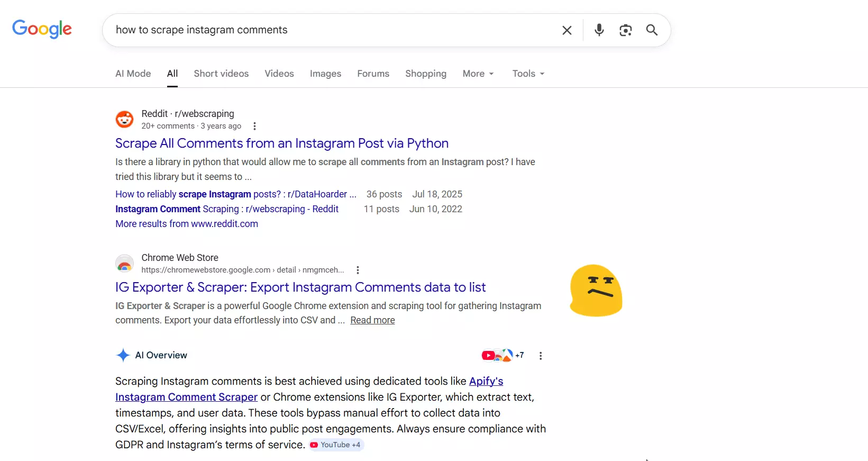Click the magnifying glass search button
This screenshot has width=868, height=461.
[652, 30]
